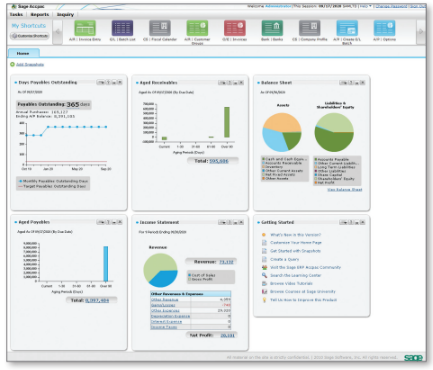Open Get Started with Snapshots link
This screenshot has height=370, width=433.
pos(295,251)
